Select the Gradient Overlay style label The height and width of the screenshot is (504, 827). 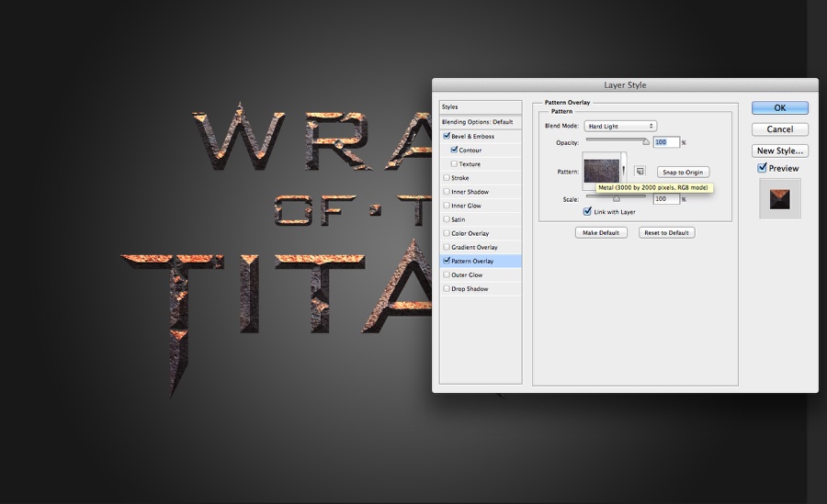point(474,247)
